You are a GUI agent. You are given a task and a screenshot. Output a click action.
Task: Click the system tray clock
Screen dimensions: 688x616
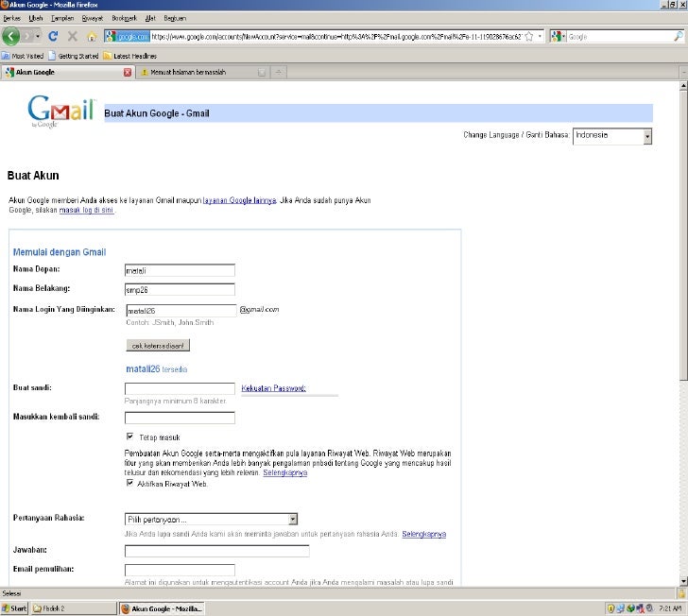pos(670,608)
